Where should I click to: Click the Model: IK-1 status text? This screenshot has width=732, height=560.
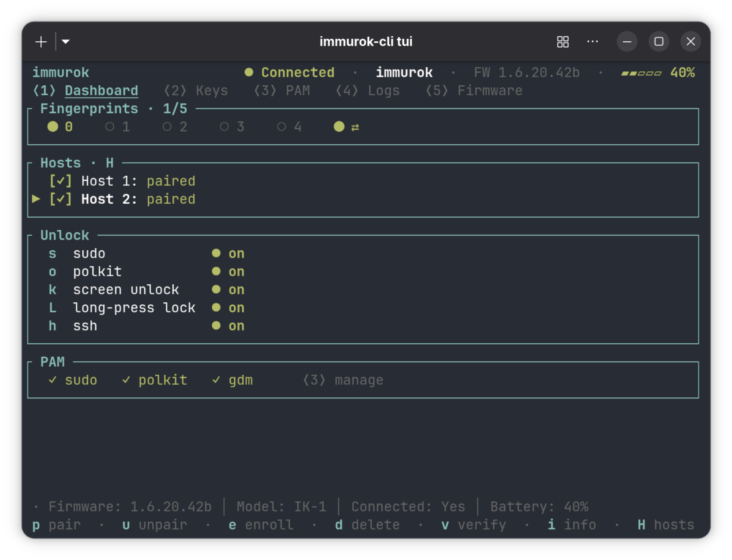coord(281,507)
